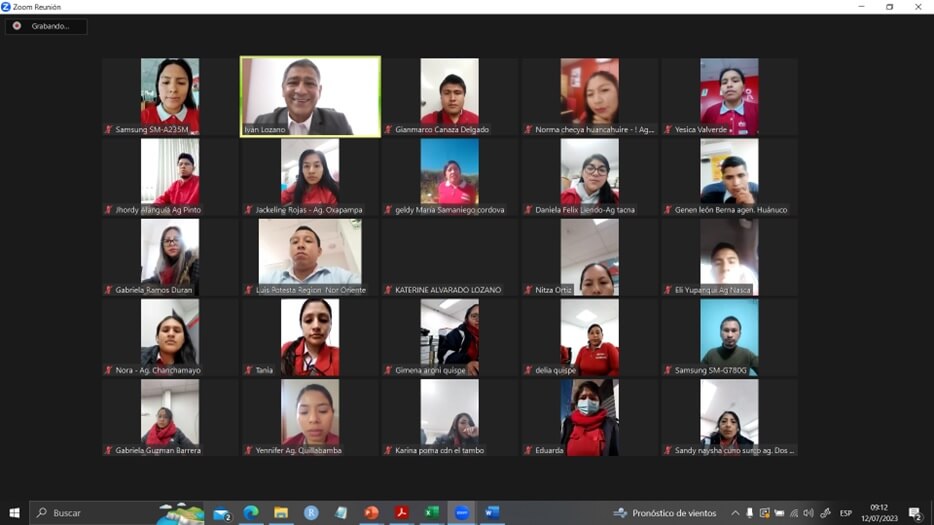Click the active Zoom taskbar icon
This screenshot has width=934, height=525.
point(461,513)
